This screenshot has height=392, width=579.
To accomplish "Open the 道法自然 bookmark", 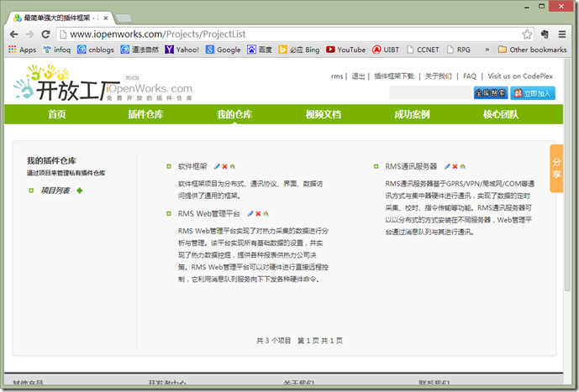I will (140, 50).
